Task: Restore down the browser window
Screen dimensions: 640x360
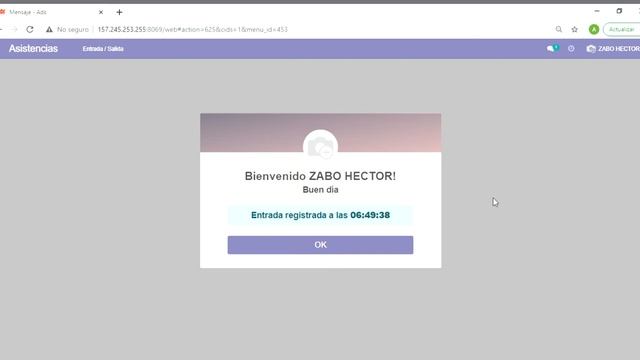Action: (x=619, y=11)
